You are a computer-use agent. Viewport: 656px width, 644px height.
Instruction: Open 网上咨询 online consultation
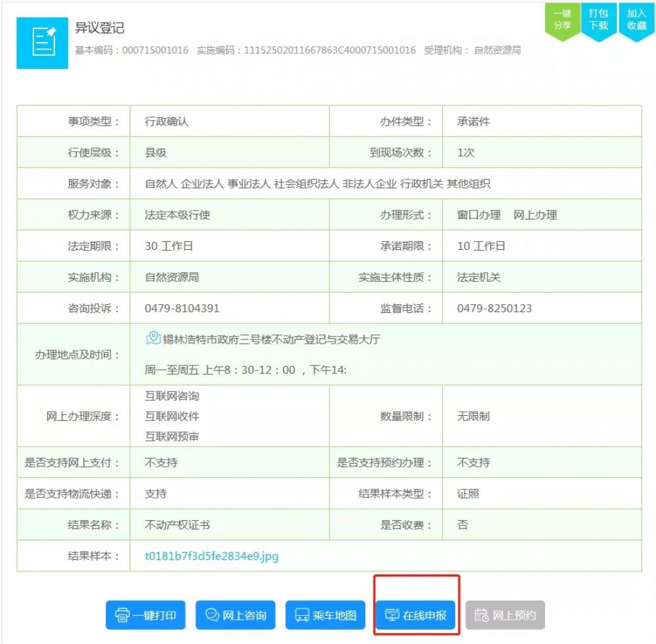coord(235,615)
